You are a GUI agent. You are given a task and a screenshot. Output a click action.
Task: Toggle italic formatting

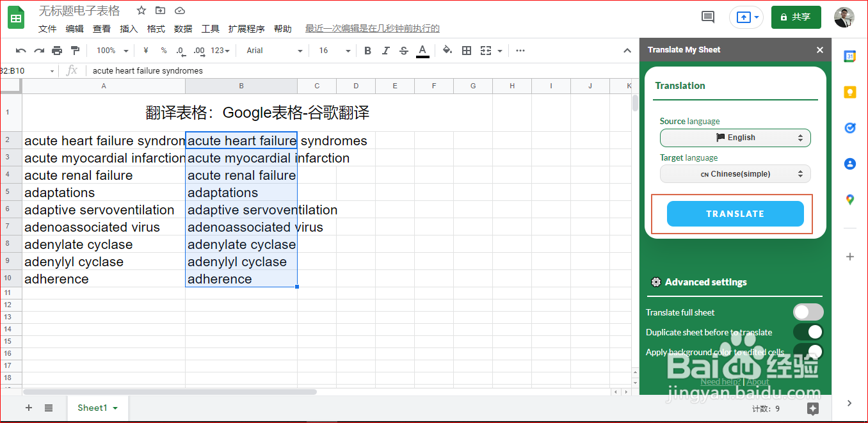pos(385,51)
